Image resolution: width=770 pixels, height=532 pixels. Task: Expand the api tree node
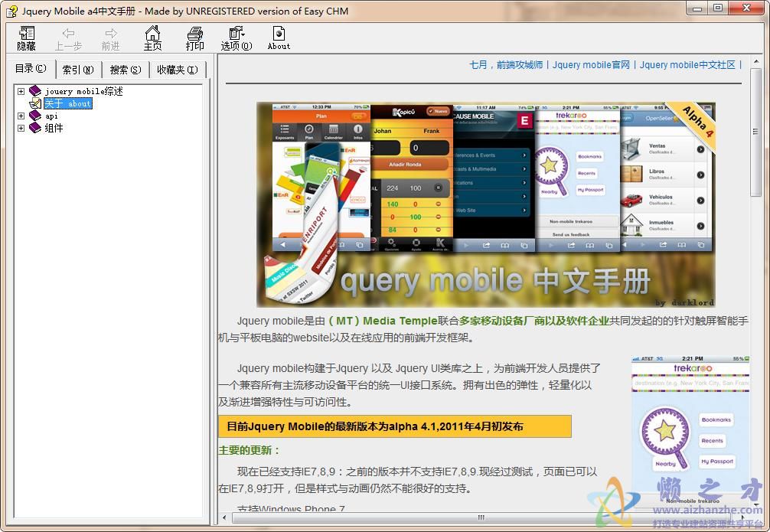tap(20, 116)
